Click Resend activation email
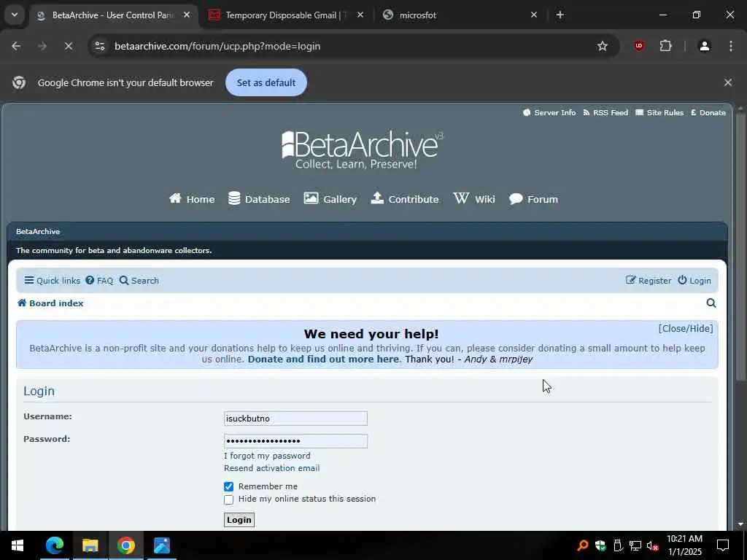This screenshot has width=747, height=560. tap(271, 468)
